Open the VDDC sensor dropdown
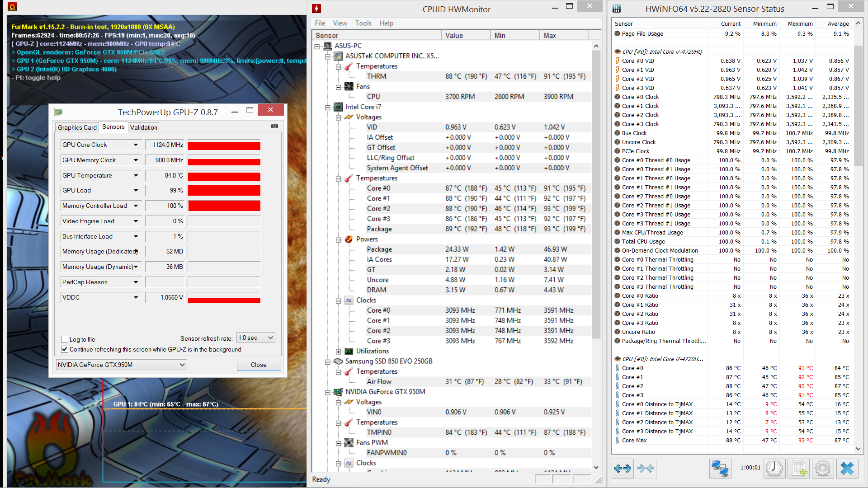868x488 pixels. coord(136,297)
